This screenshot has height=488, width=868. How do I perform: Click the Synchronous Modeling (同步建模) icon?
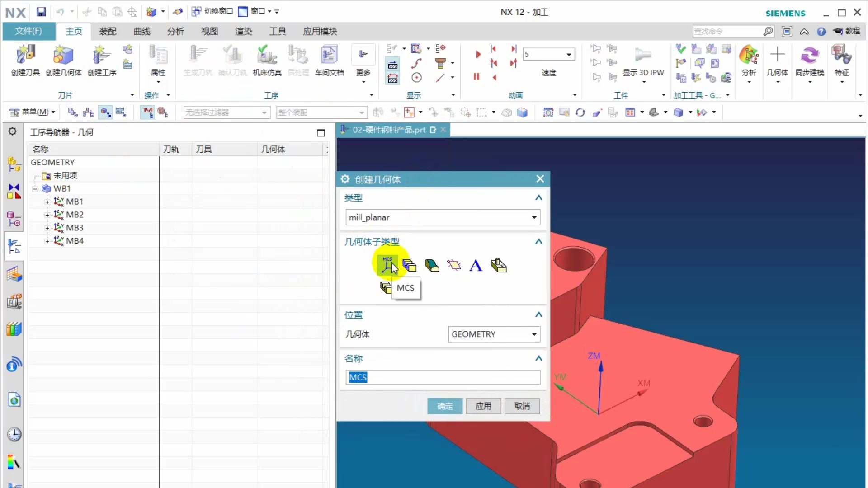pyautogui.click(x=809, y=56)
